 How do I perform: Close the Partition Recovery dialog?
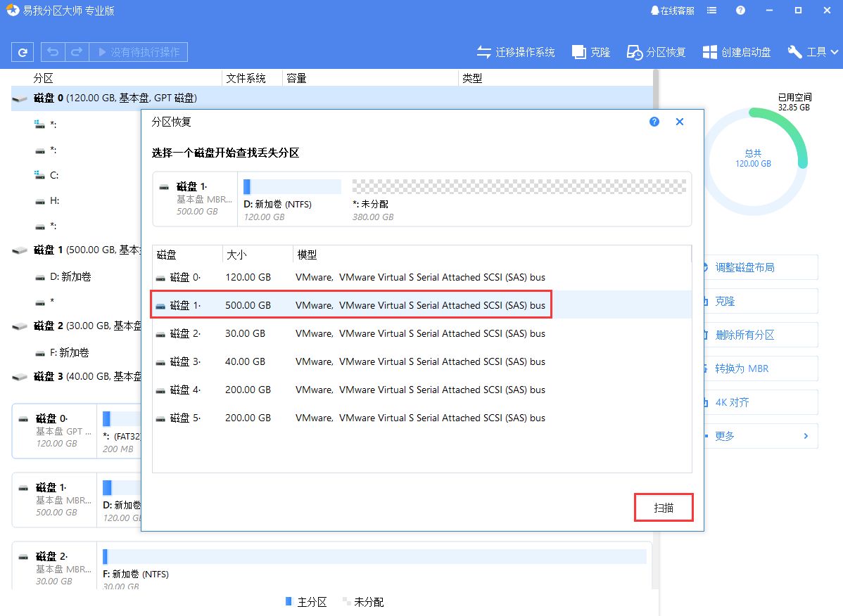[x=680, y=122]
